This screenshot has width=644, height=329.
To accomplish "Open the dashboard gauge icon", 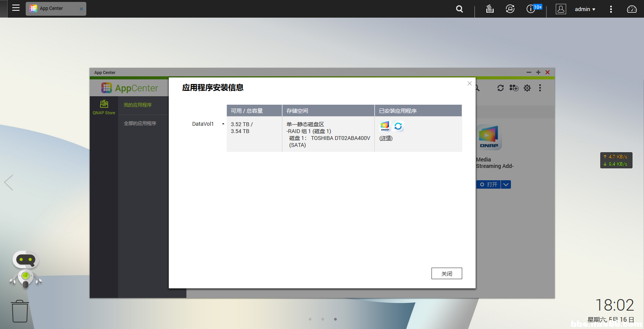I will [x=632, y=9].
